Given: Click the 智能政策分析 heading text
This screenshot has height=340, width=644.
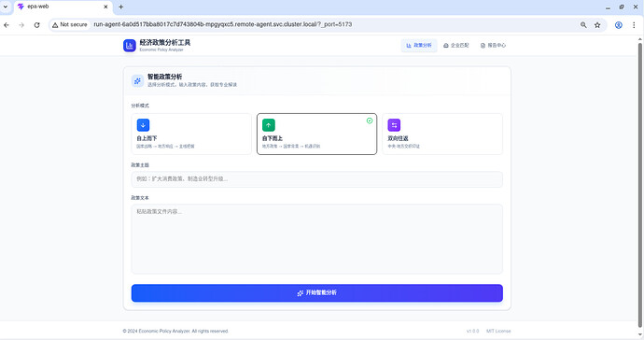Looking at the screenshot, I should 164,77.
